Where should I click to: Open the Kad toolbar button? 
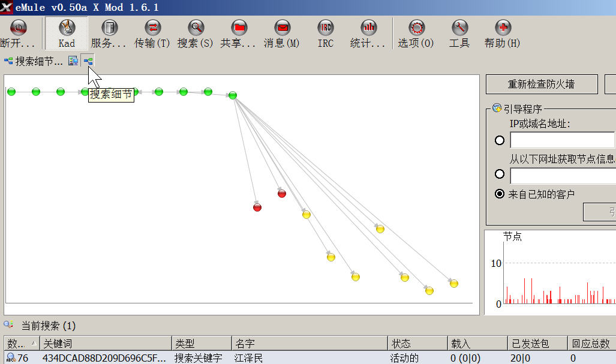tap(67, 34)
